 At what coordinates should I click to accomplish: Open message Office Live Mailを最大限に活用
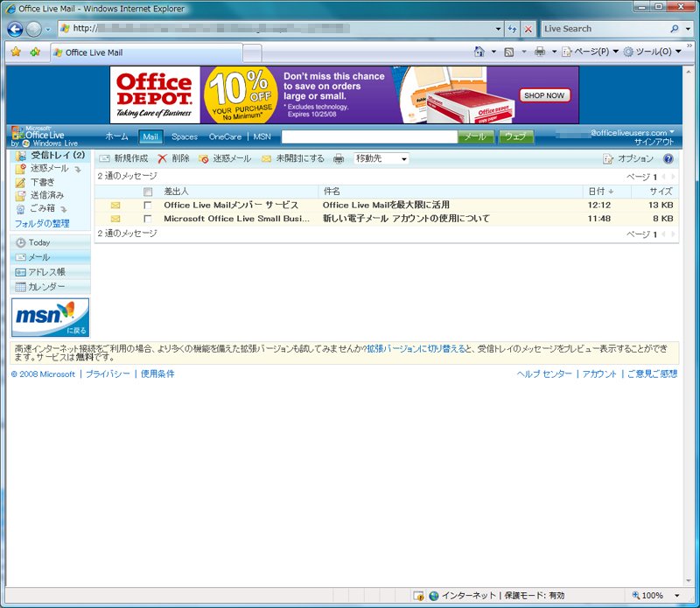(386, 206)
